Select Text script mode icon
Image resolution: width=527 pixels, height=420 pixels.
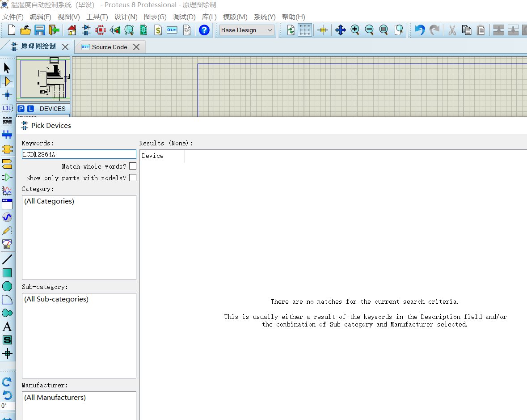click(x=7, y=122)
